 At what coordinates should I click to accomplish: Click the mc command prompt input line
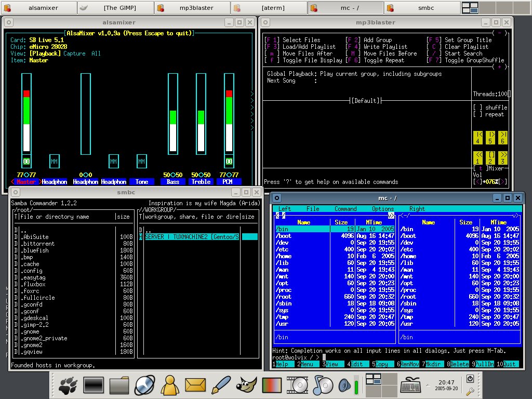tap(397, 357)
